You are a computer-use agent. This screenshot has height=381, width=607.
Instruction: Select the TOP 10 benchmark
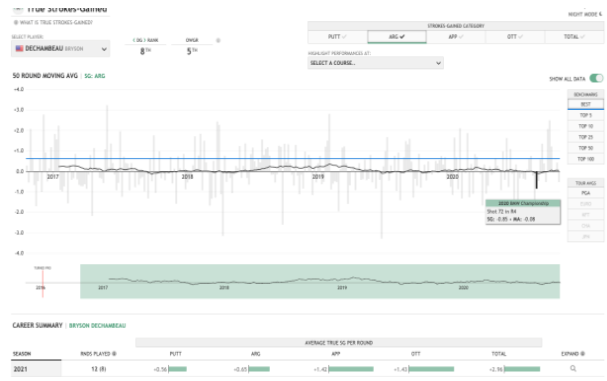[x=585, y=126]
